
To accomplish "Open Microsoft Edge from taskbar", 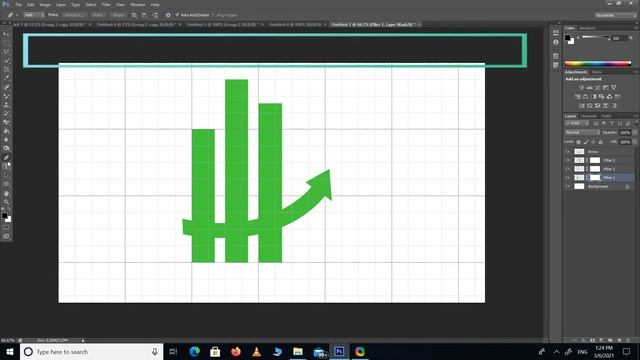I will click(x=195, y=351).
